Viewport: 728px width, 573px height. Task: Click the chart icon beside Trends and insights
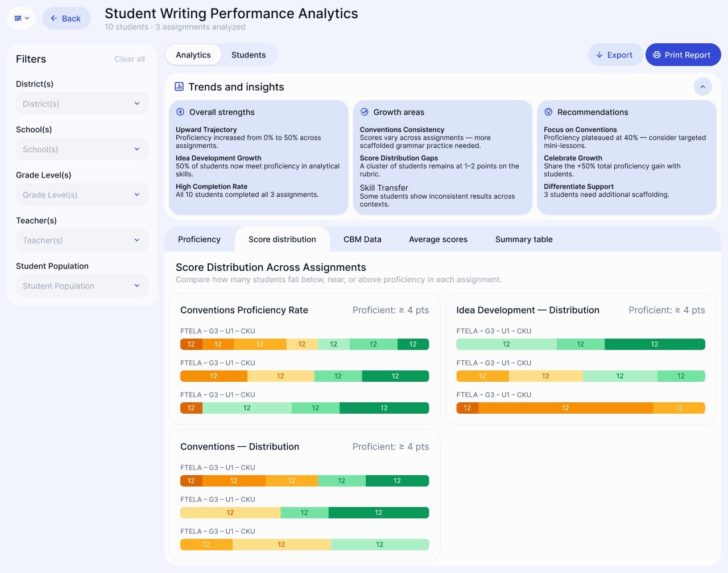coord(179,86)
